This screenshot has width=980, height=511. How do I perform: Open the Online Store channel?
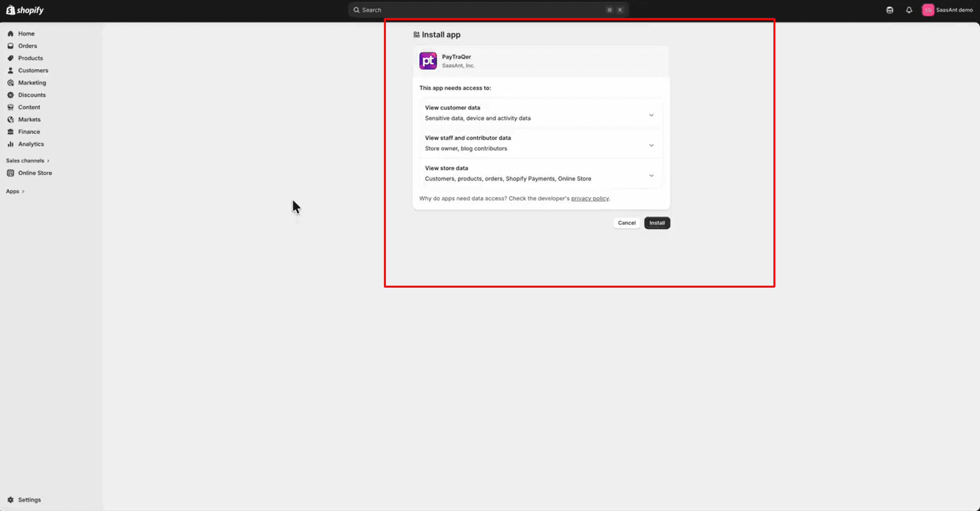pos(35,173)
